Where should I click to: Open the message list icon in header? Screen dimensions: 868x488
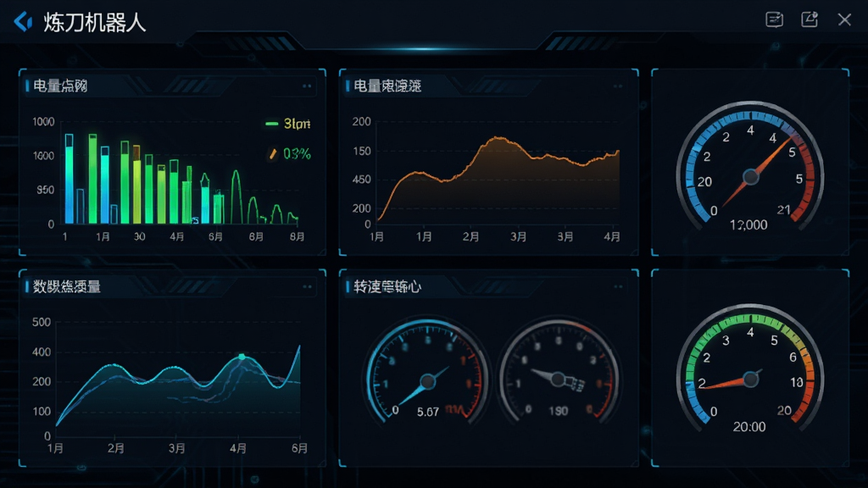pyautogui.click(x=774, y=20)
